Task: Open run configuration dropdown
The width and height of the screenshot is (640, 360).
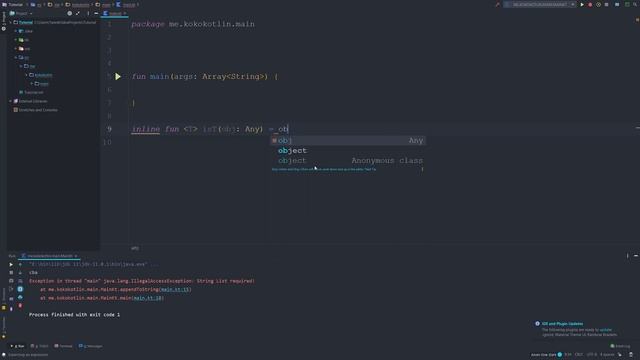Action: [x=539, y=4]
